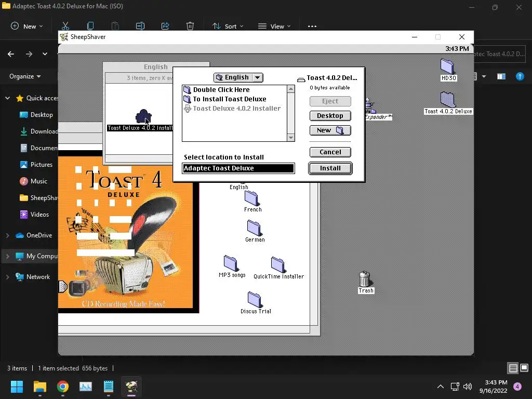The height and width of the screenshot is (399, 532).
Task: Open Desktop in Explorer sidebar
Action: pos(36,115)
